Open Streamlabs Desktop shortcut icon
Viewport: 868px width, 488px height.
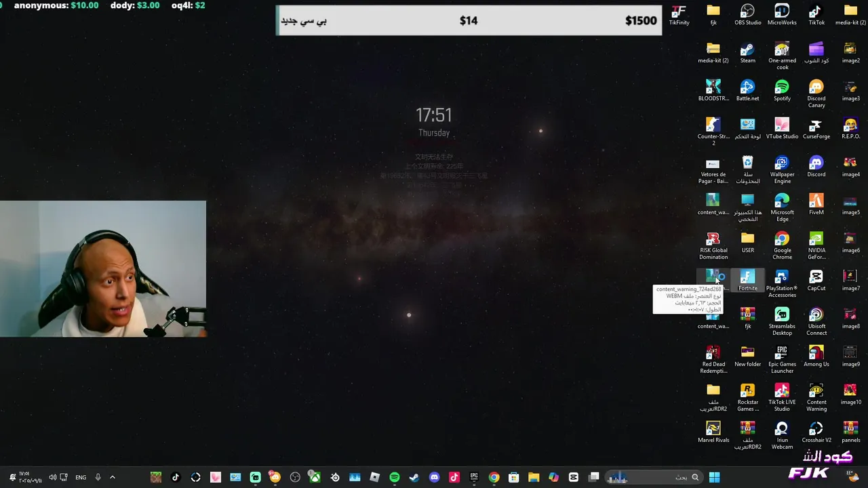782,321
